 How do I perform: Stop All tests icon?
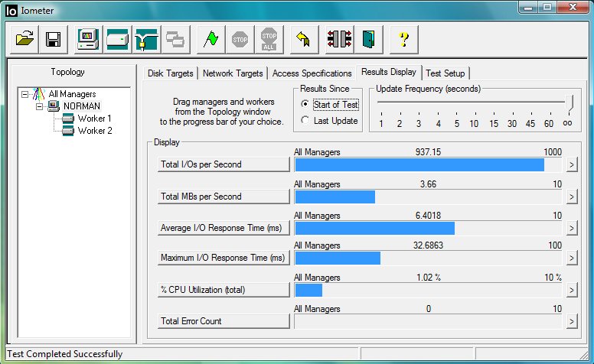click(269, 39)
